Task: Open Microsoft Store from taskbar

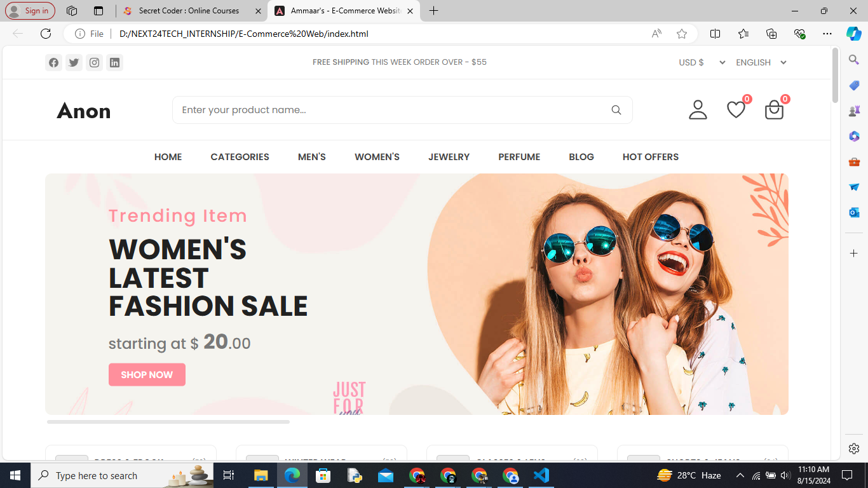Action: pos(323,475)
